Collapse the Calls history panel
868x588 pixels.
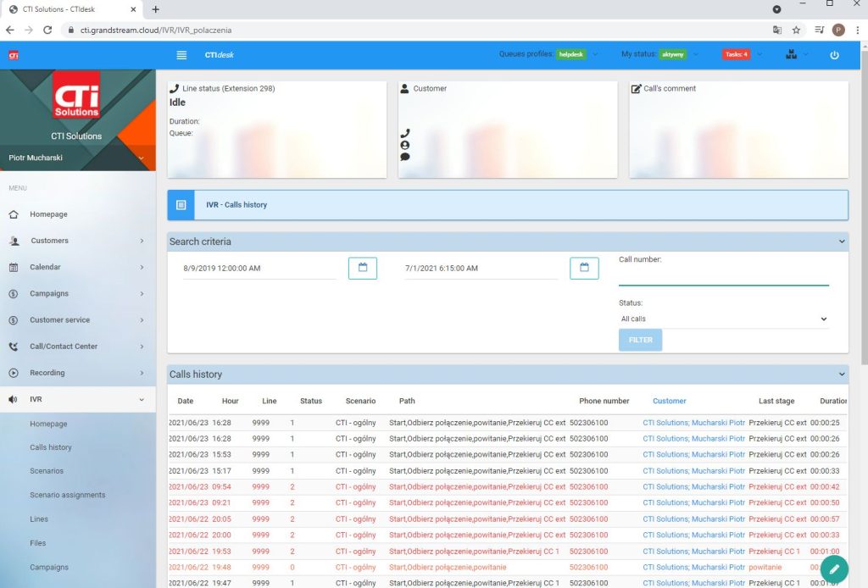coord(841,374)
